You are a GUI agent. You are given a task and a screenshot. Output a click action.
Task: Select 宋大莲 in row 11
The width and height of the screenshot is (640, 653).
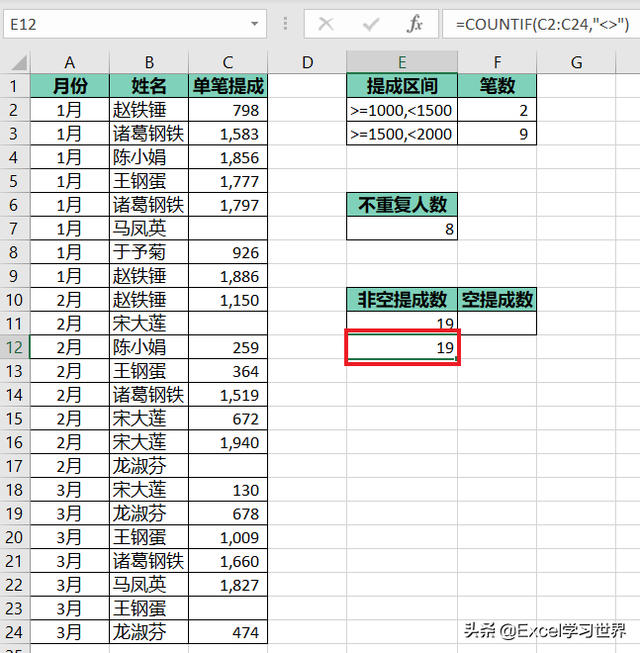point(149,323)
